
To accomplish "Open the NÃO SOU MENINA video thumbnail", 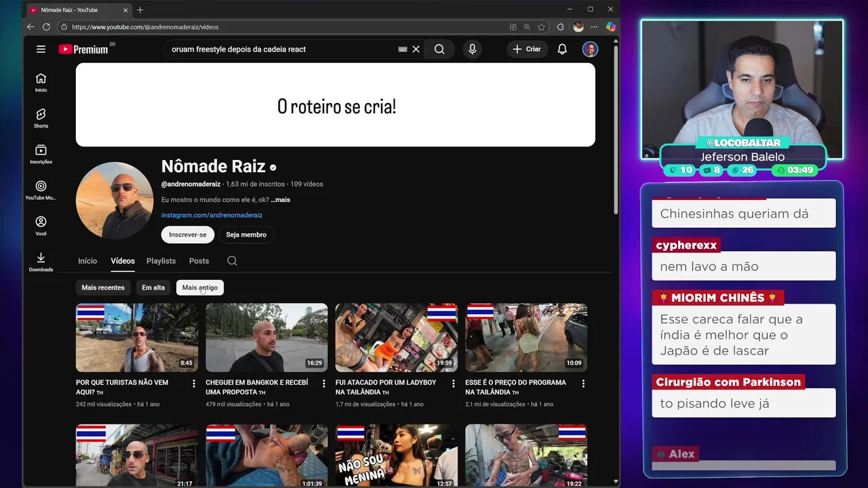I will (397, 455).
